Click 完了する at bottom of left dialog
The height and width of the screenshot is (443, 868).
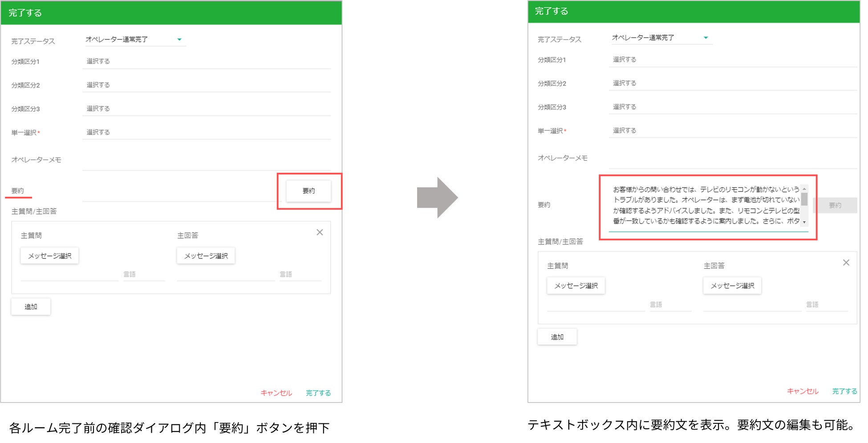[318, 393]
